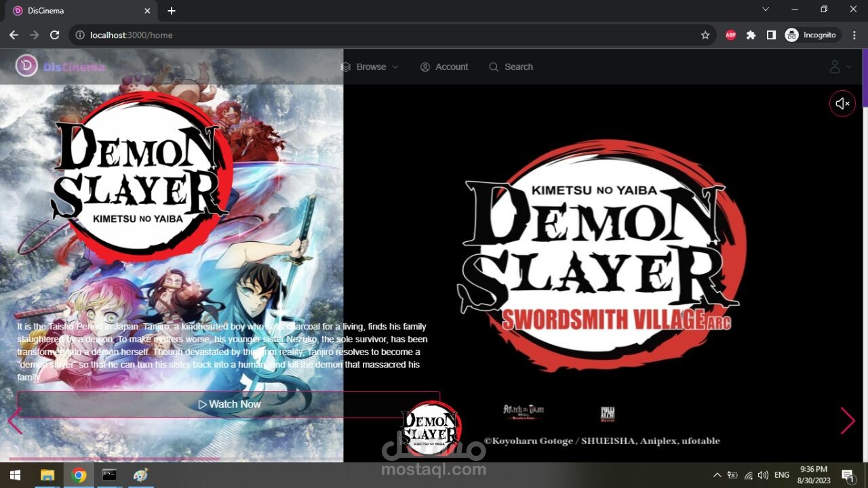Open the terminal taskbar icon

click(x=109, y=475)
